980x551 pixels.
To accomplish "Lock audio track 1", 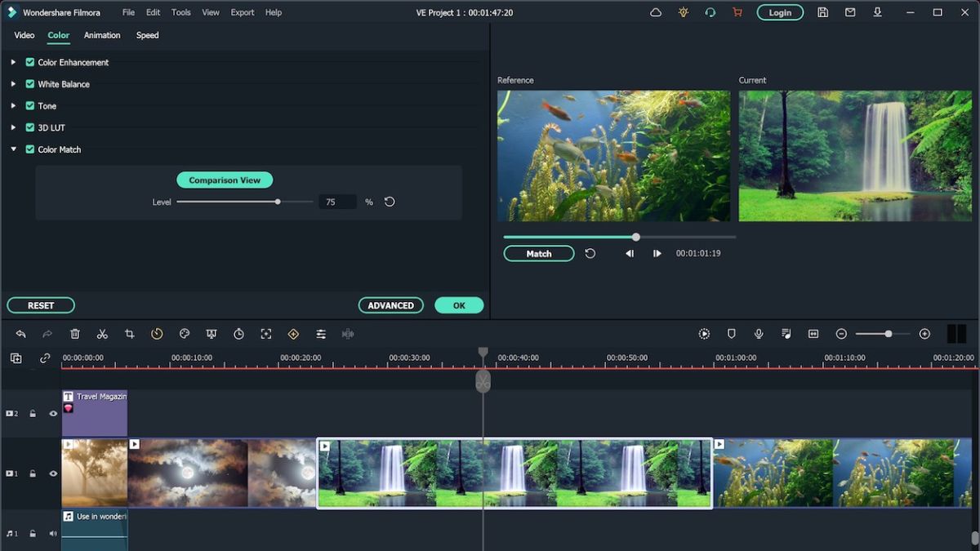I will tap(33, 534).
